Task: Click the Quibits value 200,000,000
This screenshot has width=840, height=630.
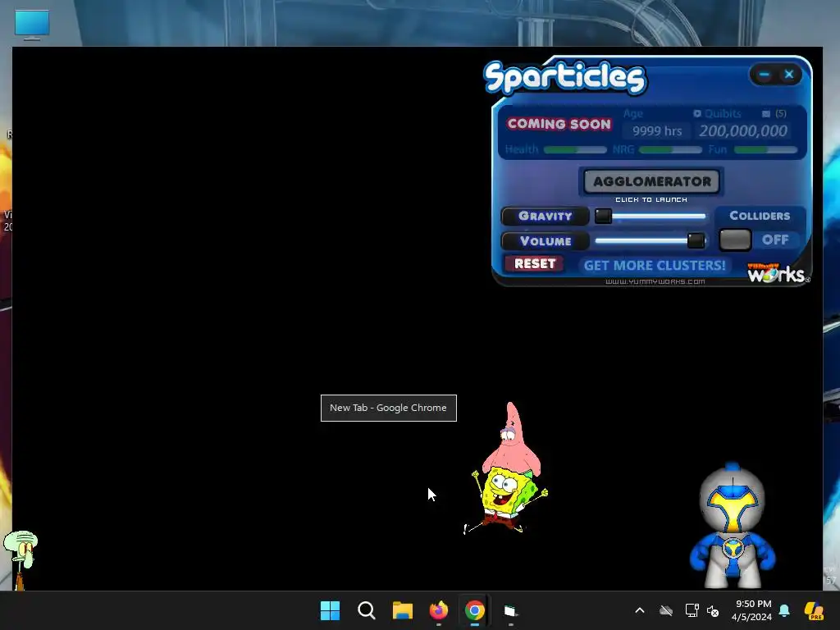Action: pyautogui.click(x=743, y=130)
